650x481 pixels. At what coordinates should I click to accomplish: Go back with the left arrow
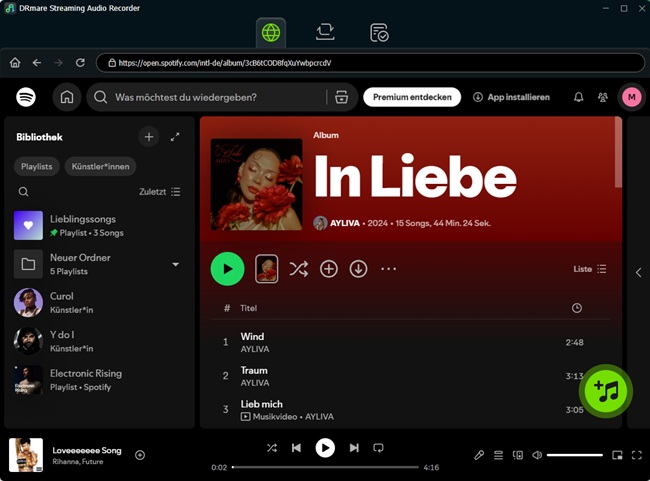click(37, 63)
